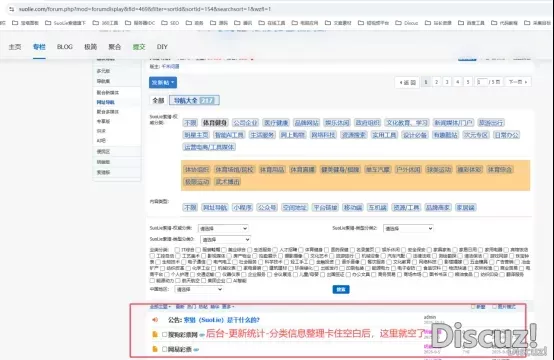
Task: Select the 网易彩票 thread checkbox
Action: [x=164, y=349]
